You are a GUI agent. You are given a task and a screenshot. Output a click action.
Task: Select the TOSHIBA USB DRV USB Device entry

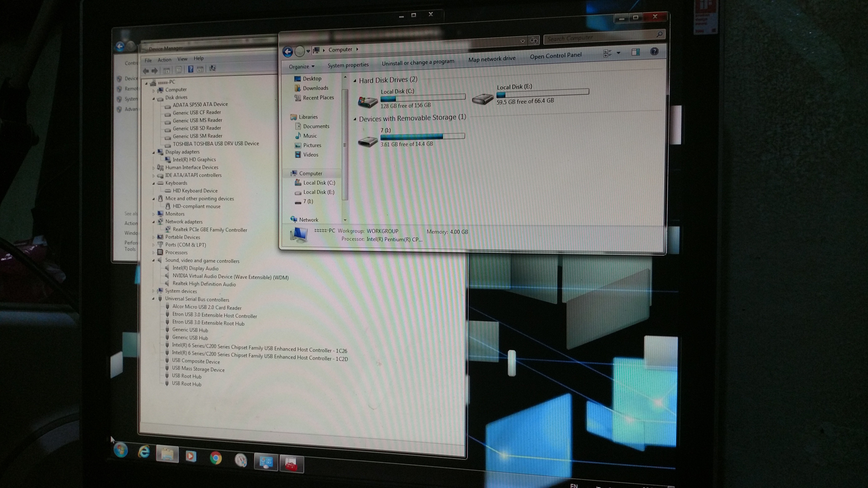(x=216, y=143)
